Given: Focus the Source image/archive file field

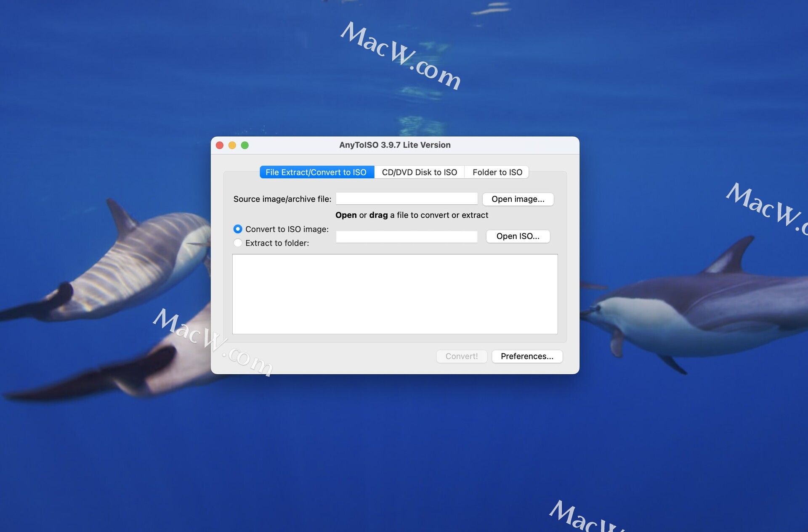Looking at the screenshot, I should point(407,199).
